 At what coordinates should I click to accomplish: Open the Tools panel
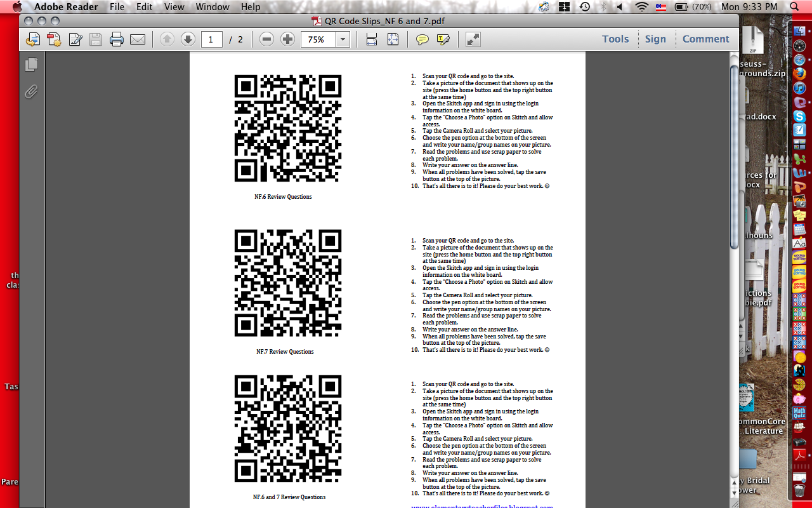pos(615,39)
